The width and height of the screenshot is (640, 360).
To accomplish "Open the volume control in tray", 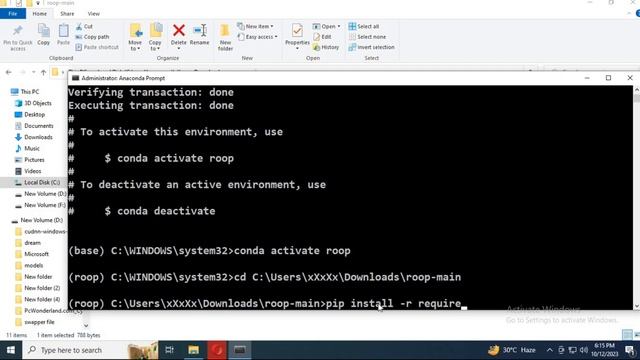I will tap(584, 350).
